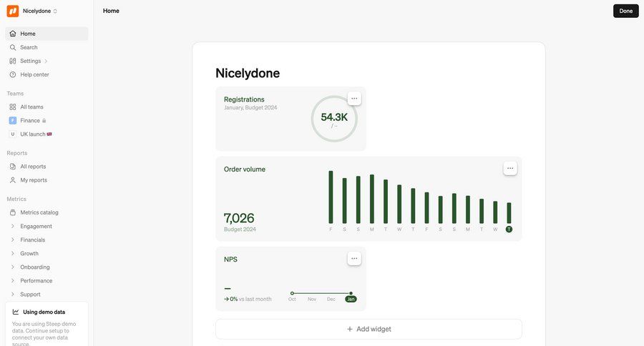This screenshot has height=346, width=644.
Task: Open the Nicelydone workspace switcher chevron
Action: pyautogui.click(x=55, y=11)
